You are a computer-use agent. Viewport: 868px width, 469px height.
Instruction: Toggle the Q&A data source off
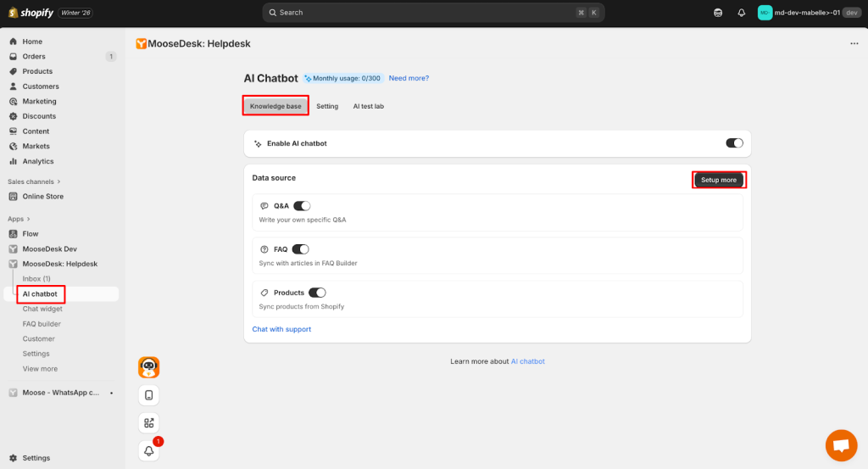[302, 206]
